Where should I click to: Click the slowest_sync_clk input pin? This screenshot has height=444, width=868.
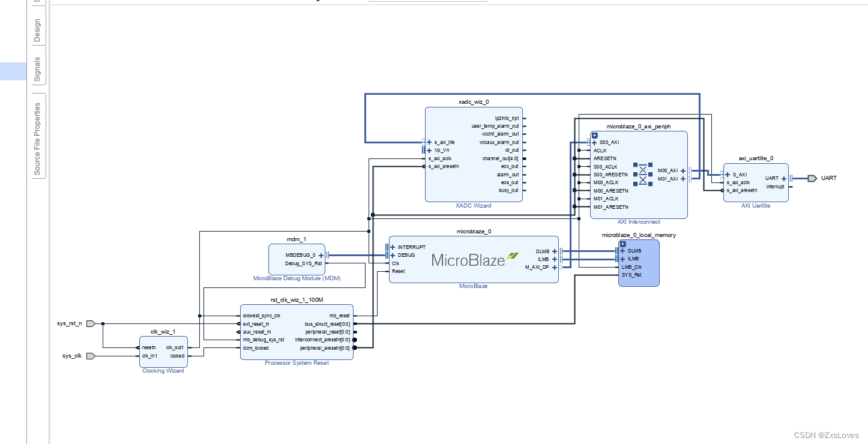[261, 316]
